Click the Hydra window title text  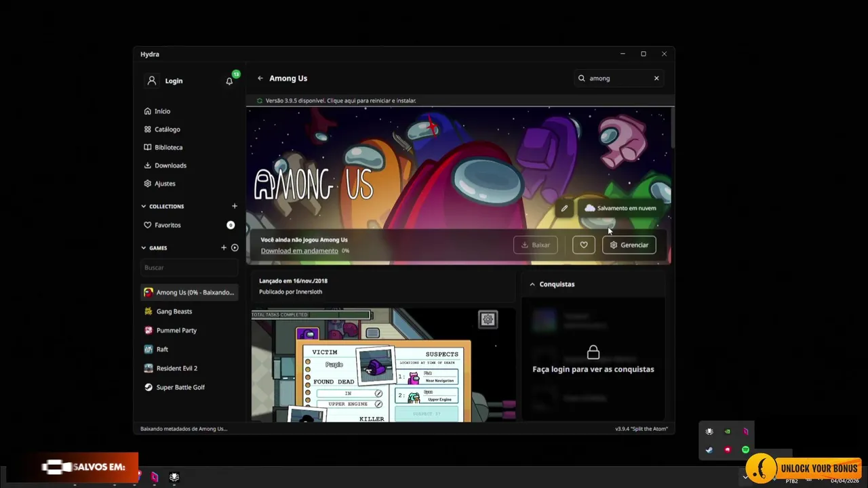pos(150,54)
